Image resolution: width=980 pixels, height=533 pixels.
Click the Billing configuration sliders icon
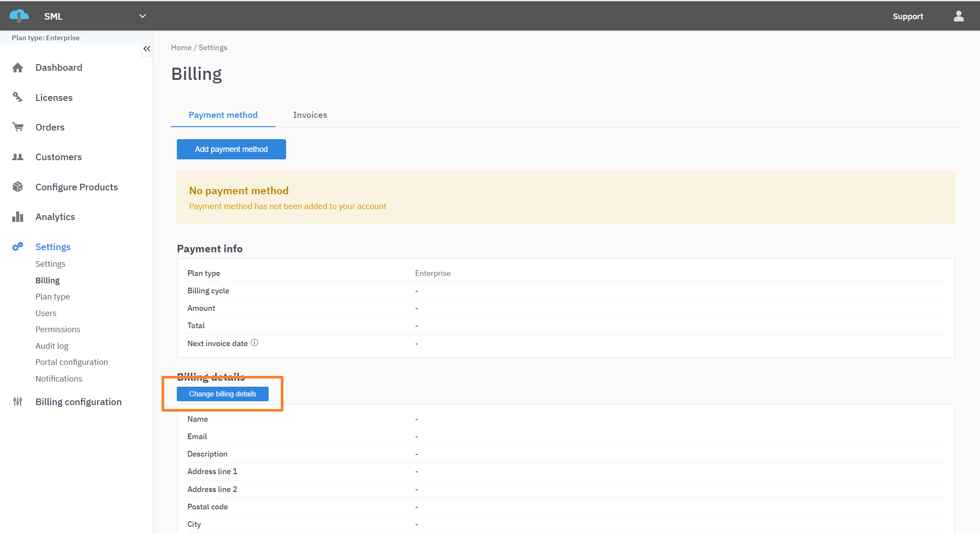pyautogui.click(x=17, y=402)
